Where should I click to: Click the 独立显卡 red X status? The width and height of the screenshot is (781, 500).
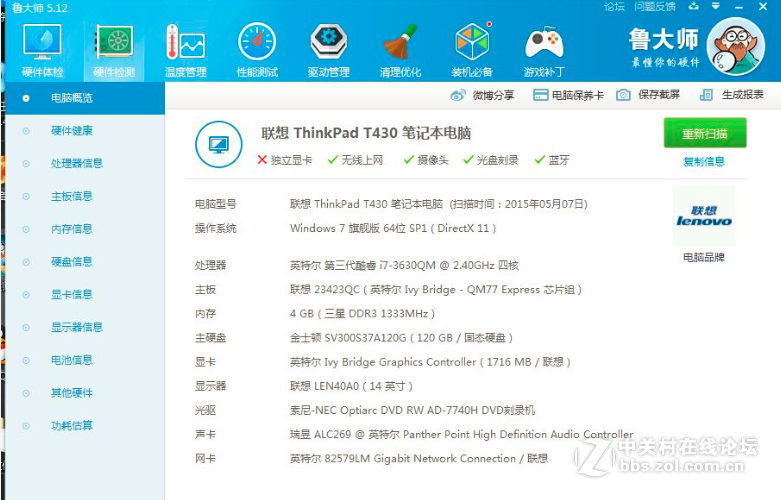pos(285,160)
